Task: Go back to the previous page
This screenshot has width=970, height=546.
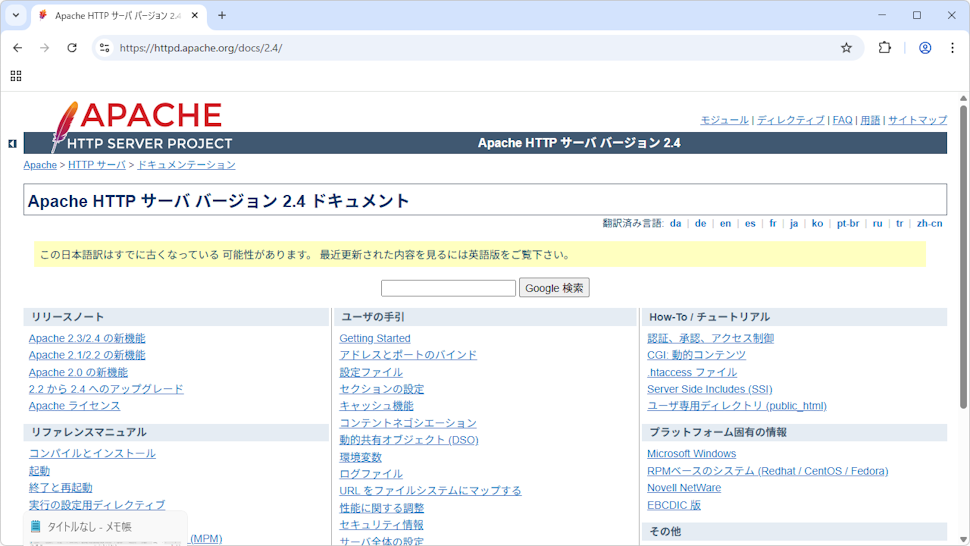Action: [x=17, y=48]
